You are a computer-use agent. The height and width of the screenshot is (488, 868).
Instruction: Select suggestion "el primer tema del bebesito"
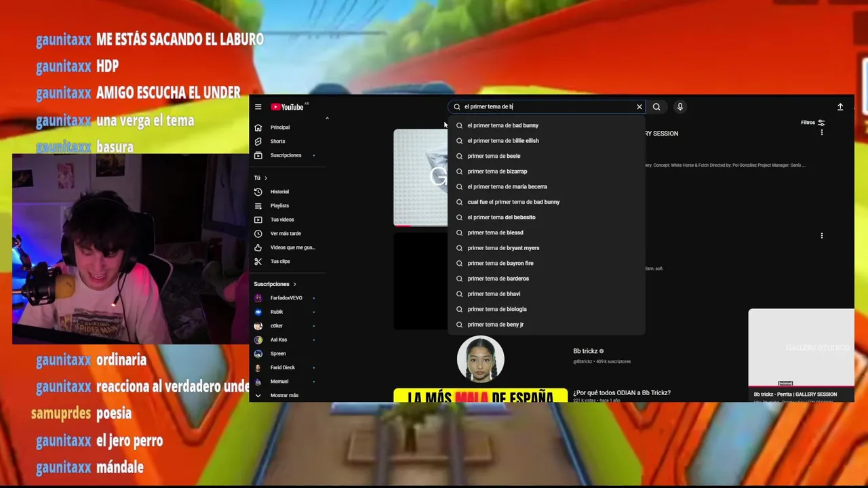pos(546,218)
